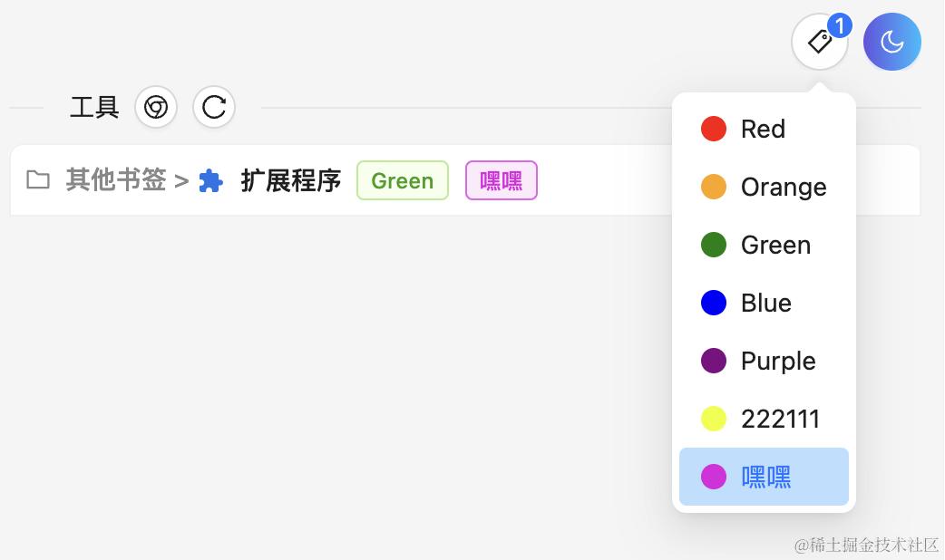Select Blue in tag menu
The height and width of the screenshot is (560, 945).
764,303
